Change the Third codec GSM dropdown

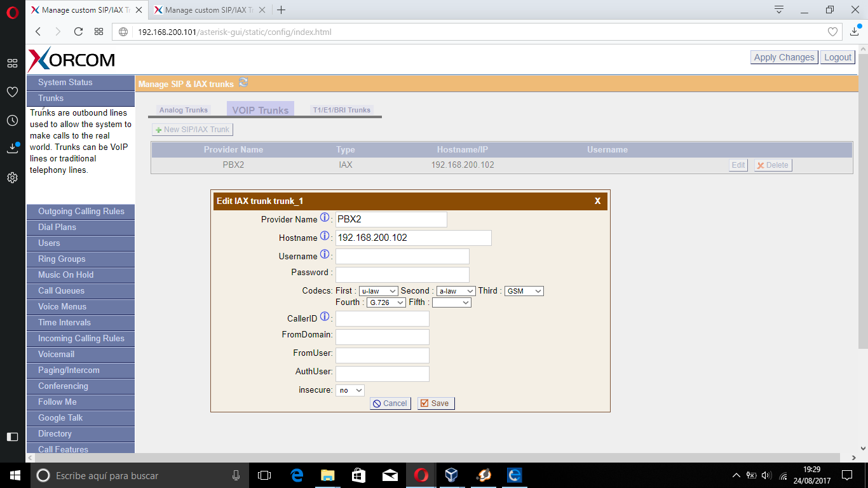point(524,290)
